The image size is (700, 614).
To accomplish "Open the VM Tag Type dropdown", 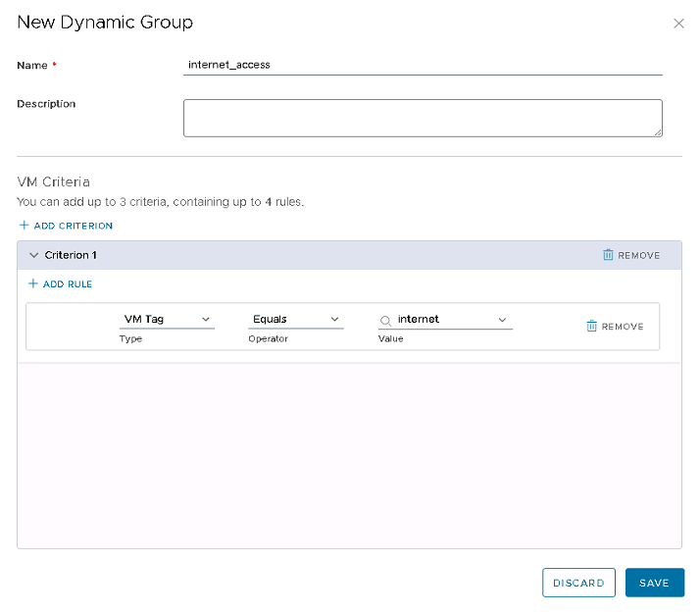I will (x=166, y=320).
